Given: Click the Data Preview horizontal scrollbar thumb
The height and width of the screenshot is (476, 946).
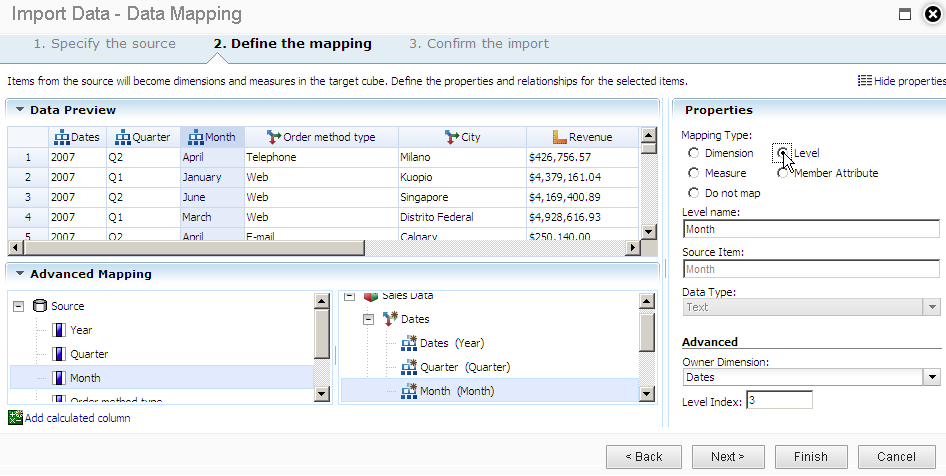Looking at the screenshot, I should [x=194, y=247].
